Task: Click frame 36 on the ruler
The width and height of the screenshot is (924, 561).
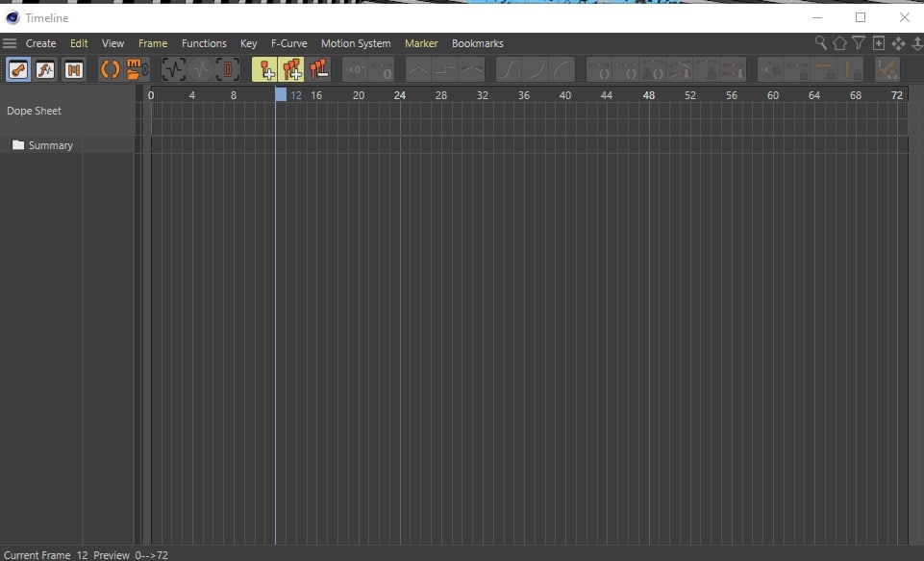Action: tap(524, 95)
